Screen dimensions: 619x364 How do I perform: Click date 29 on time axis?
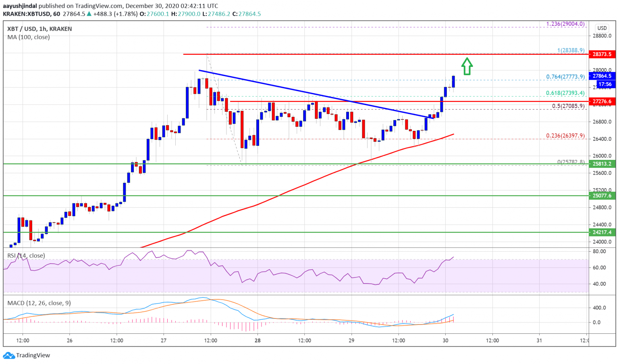click(x=351, y=341)
